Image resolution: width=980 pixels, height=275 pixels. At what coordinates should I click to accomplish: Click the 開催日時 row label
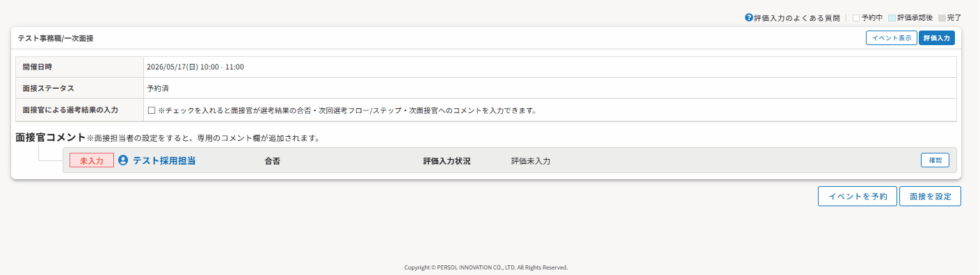coord(38,67)
